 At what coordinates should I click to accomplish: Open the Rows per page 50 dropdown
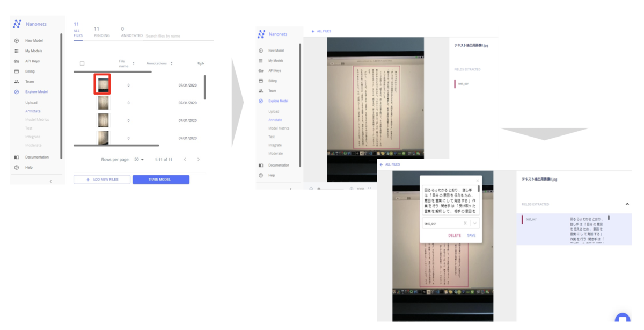click(139, 160)
